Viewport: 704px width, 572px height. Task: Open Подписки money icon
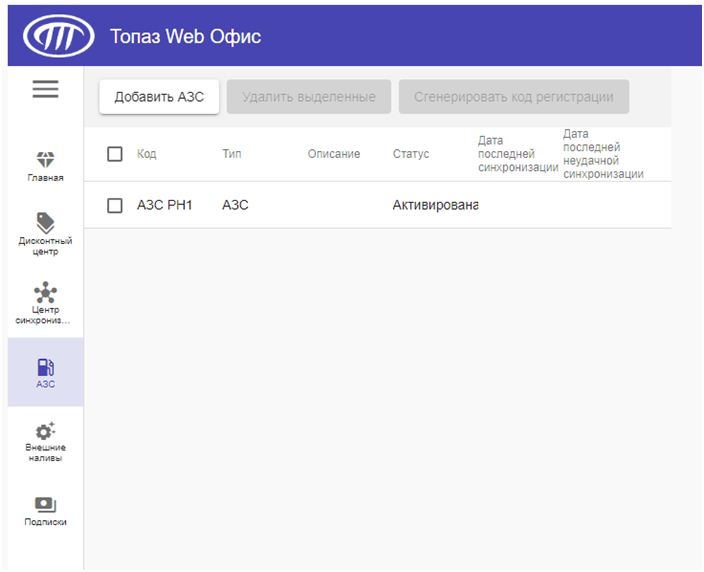tap(45, 504)
